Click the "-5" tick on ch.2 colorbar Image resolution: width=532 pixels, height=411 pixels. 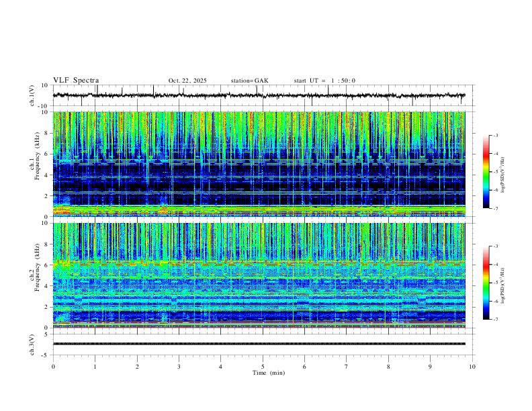(496, 283)
